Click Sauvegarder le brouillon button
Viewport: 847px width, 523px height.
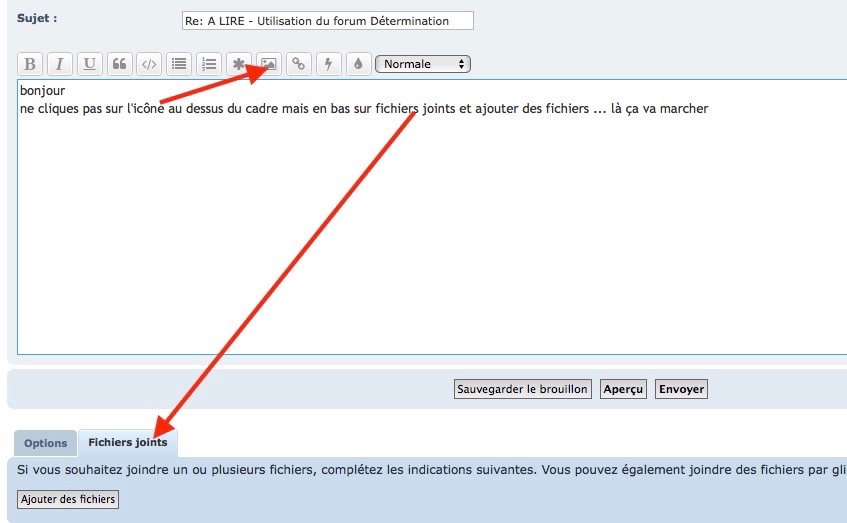pyautogui.click(x=522, y=389)
